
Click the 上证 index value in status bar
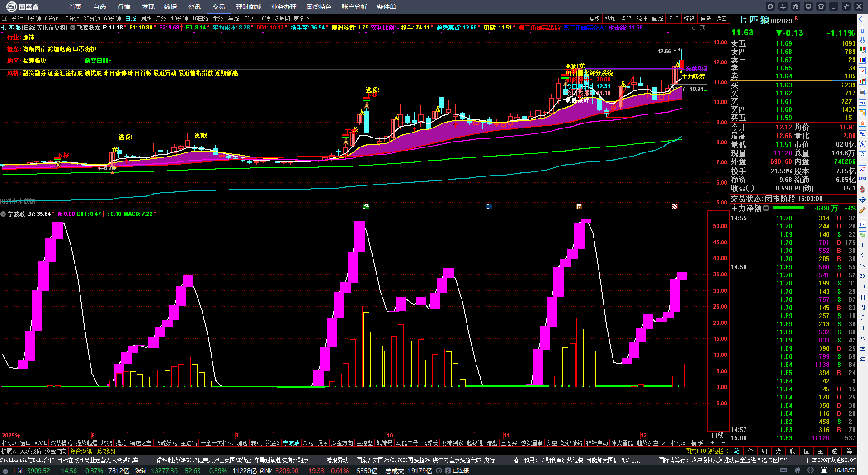(x=39, y=471)
